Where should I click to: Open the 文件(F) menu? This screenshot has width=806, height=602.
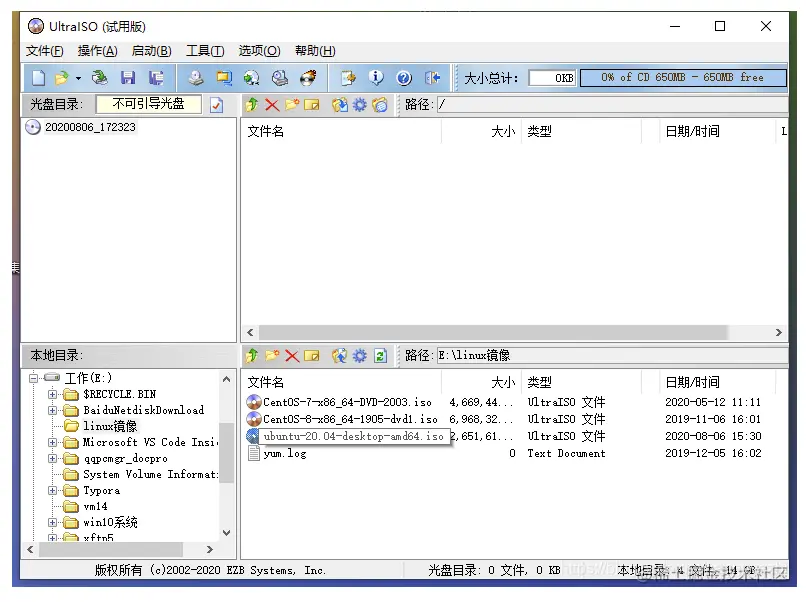point(45,51)
